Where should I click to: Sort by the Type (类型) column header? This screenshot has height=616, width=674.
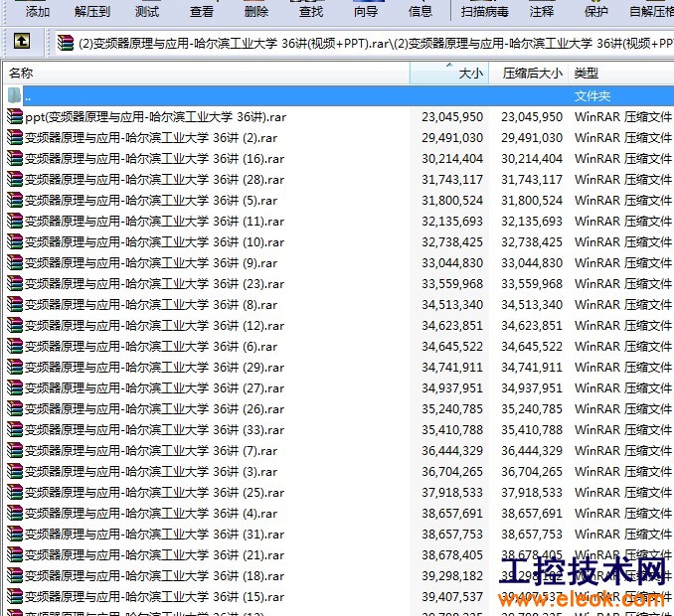coord(621,74)
